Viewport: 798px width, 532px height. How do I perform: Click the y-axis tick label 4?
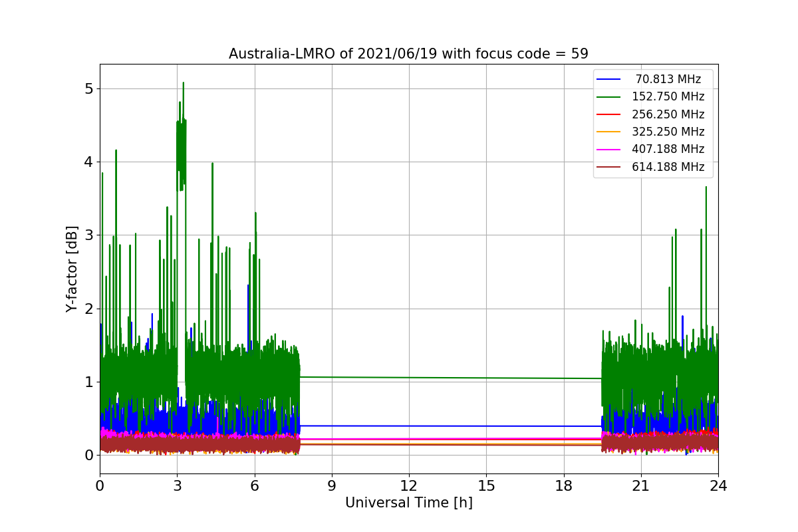pyautogui.click(x=88, y=162)
